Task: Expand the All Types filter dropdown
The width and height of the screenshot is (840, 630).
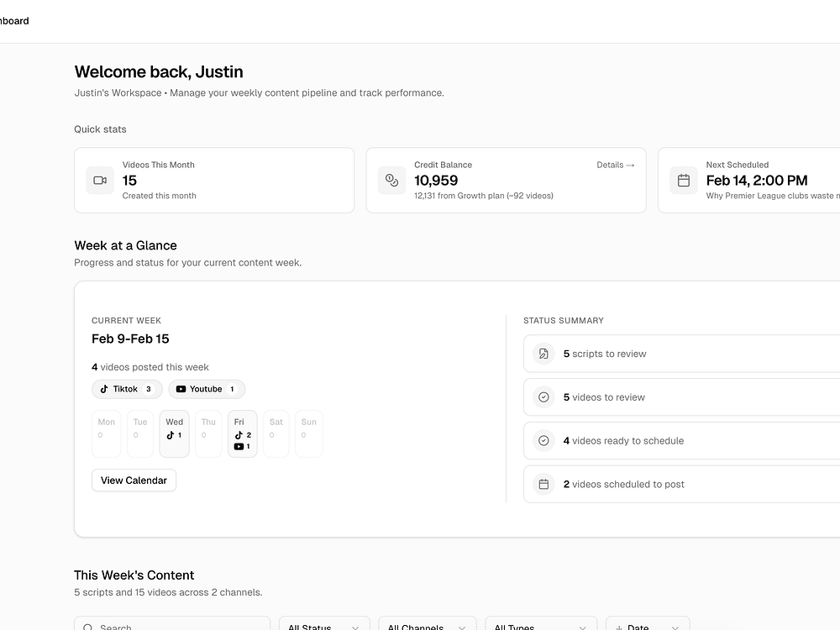Action: (541, 625)
